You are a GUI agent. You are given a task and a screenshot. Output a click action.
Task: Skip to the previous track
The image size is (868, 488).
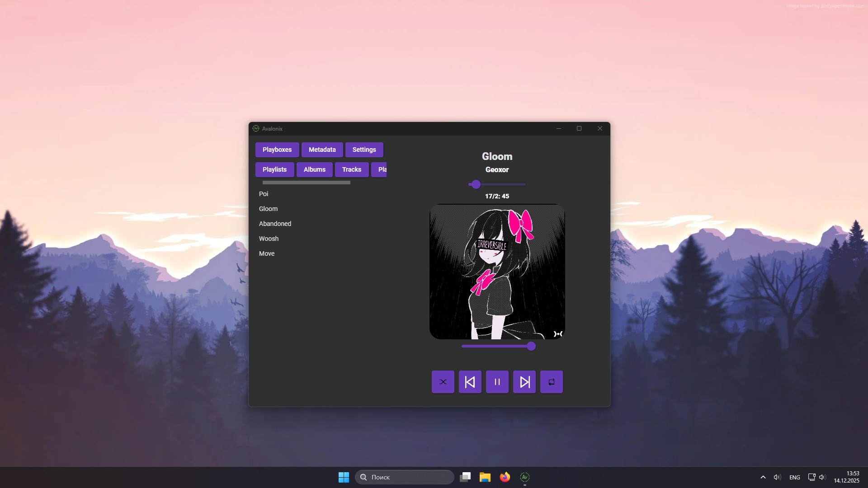coord(470,382)
